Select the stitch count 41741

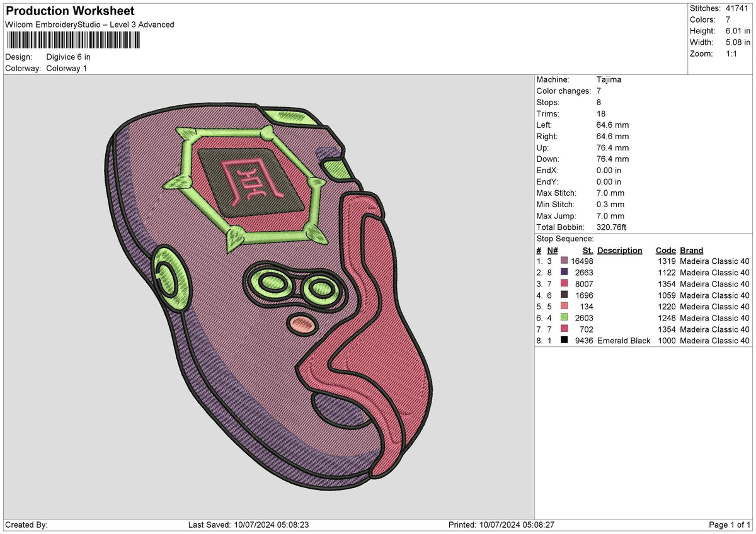tap(738, 8)
